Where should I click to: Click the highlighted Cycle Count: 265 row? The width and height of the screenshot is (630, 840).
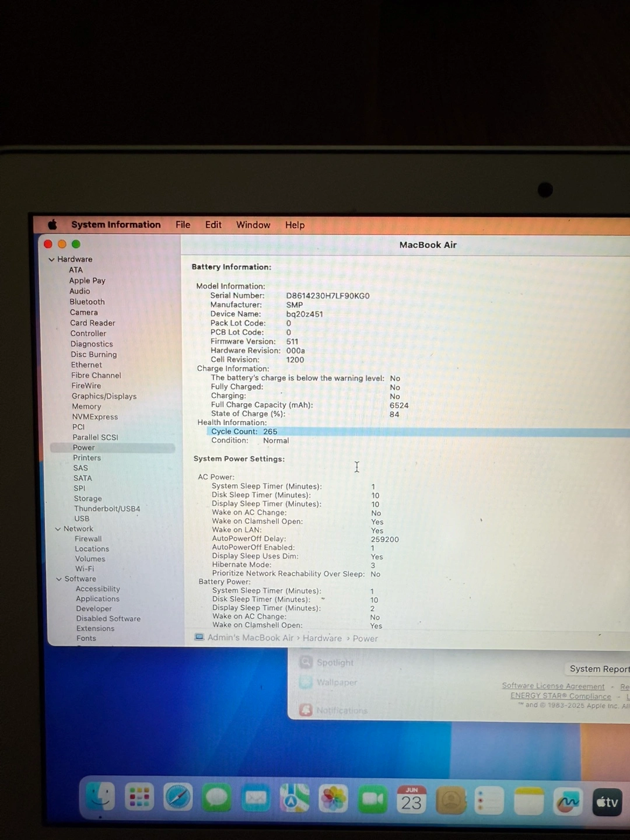(x=418, y=432)
